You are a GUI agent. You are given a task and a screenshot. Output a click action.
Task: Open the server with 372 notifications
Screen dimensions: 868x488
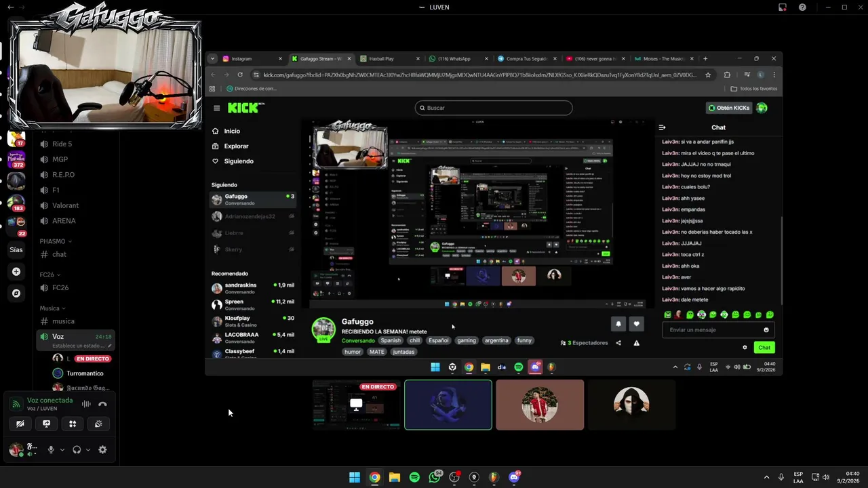16,161
